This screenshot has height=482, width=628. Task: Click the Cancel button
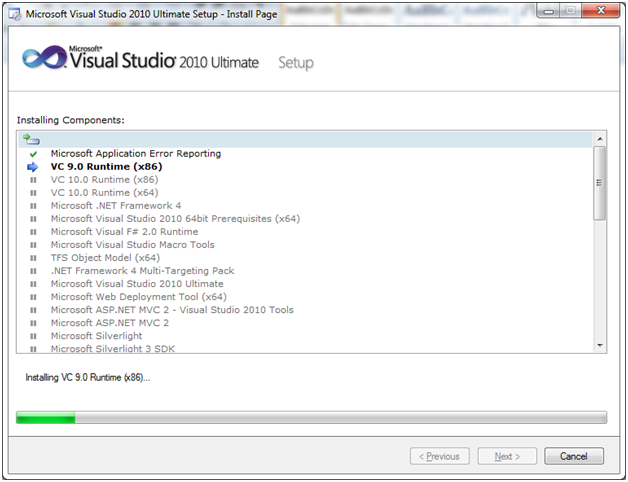coord(574,456)
